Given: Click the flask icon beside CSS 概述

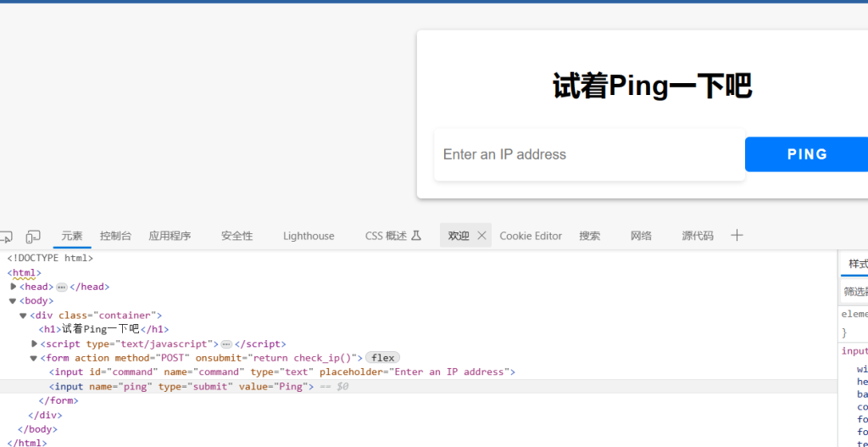Looking at the screenshot, I should point(416,236).
